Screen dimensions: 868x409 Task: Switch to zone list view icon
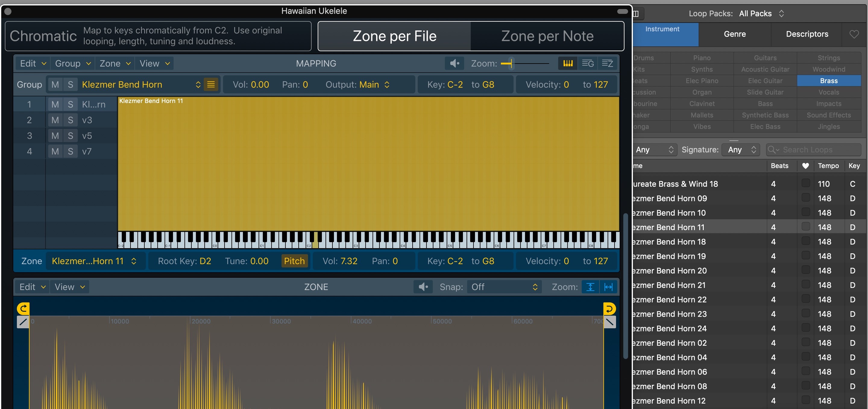click(607, 63)
